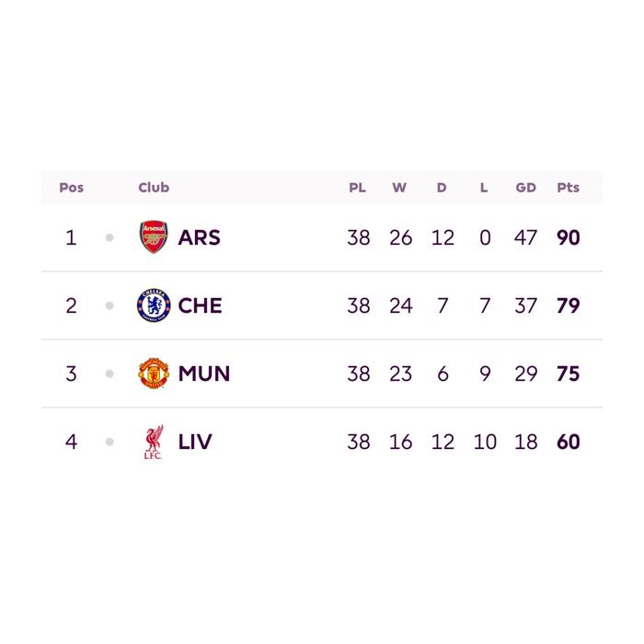The image size is (644, 644).
Task: Click Liverpool's 60 points value
Action: point(568,442)
